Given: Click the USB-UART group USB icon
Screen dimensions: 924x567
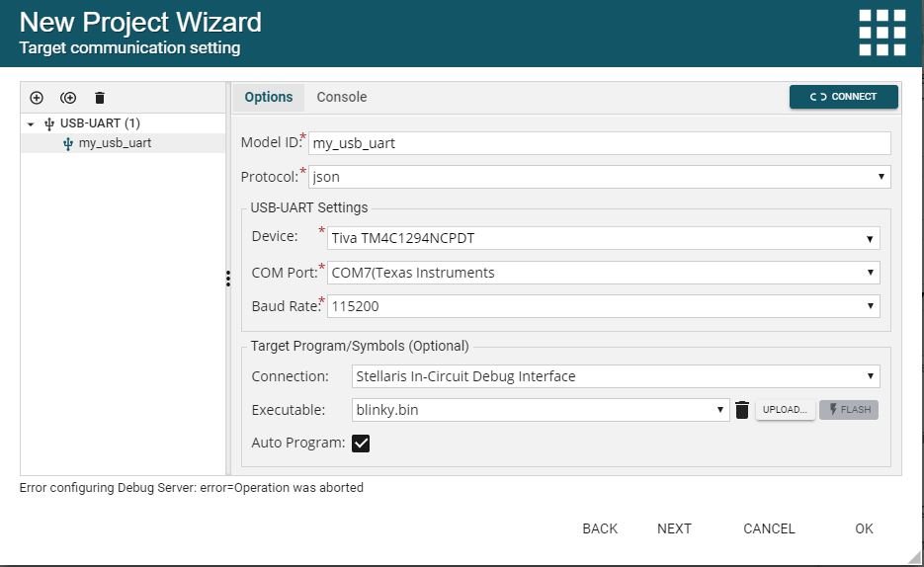Looking at the screenshot, I should point(49,123).
